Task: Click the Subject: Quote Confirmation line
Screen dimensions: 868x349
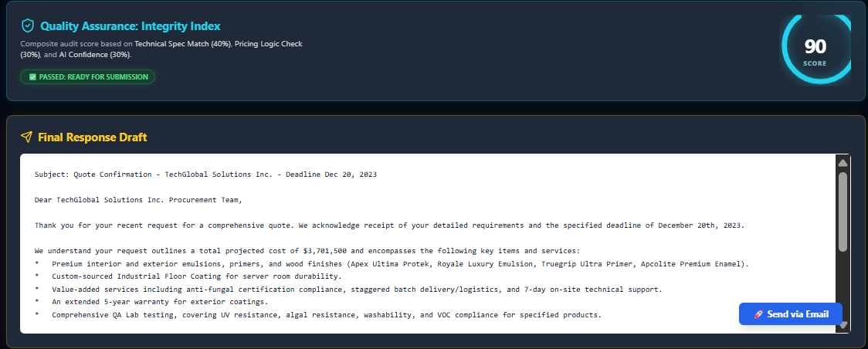Action: 205,174
